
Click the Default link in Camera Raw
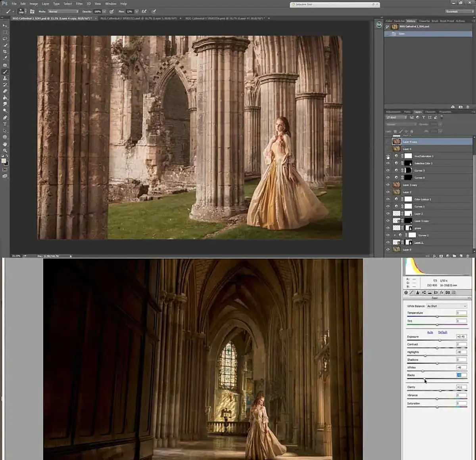click(x=443, y=332)
